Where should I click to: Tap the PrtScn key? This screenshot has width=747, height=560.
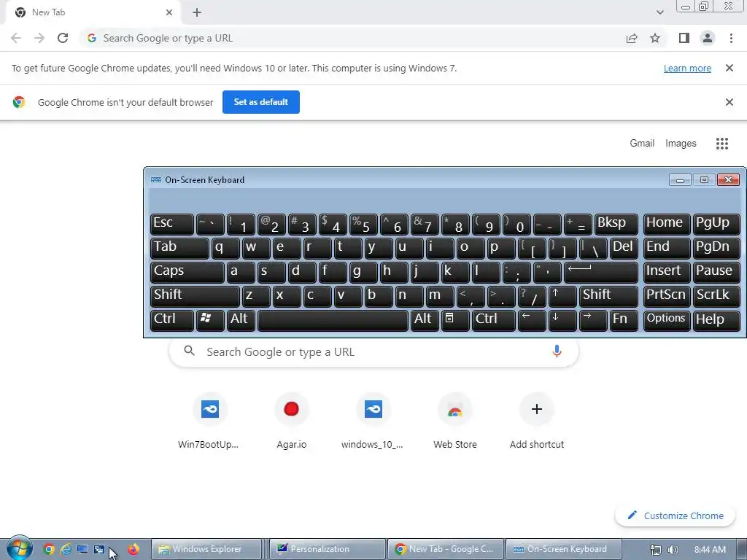(666, 296)
